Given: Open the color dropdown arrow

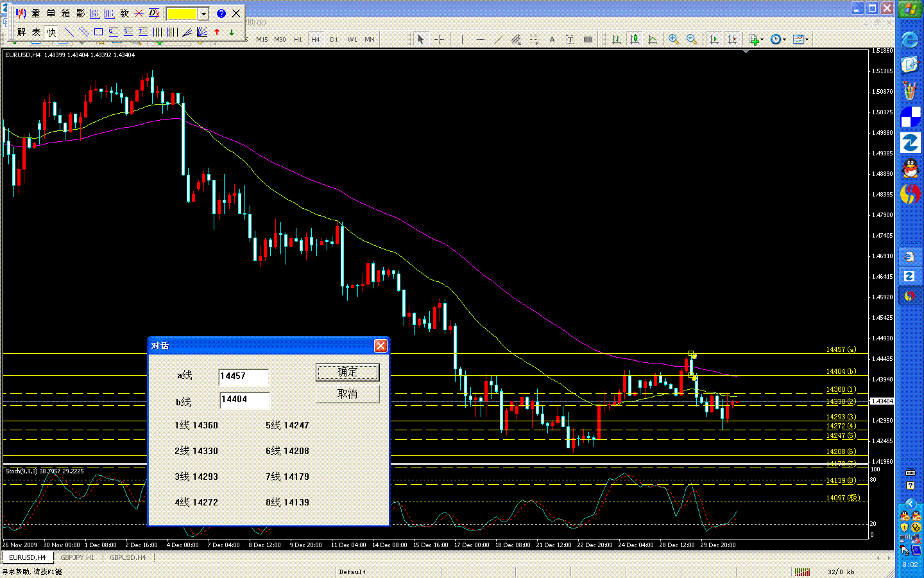Looking at the screenshot, I should tap(203, 13).
